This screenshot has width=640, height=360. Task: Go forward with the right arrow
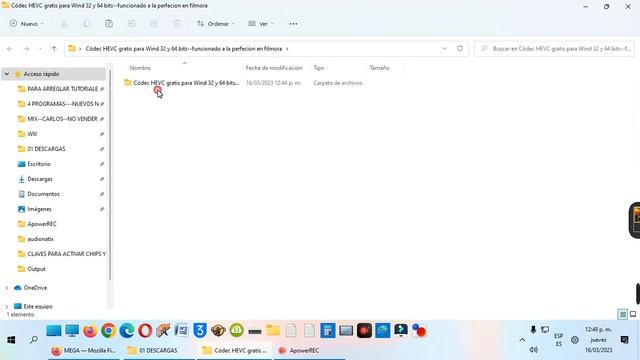tap(26, 49)
